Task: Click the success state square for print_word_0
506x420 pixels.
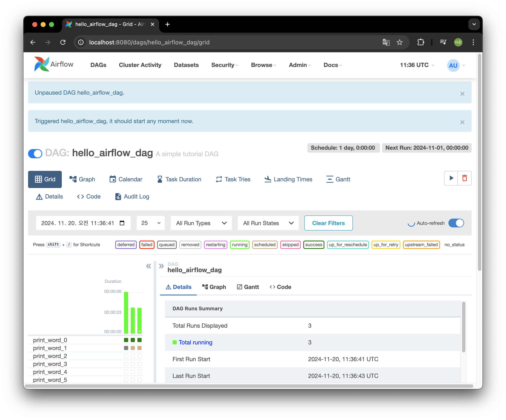Action: click(x=126, y=340)
